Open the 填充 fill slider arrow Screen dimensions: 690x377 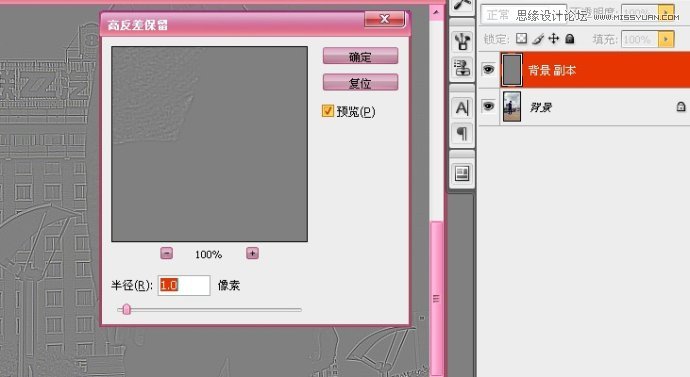pos(666,39)
